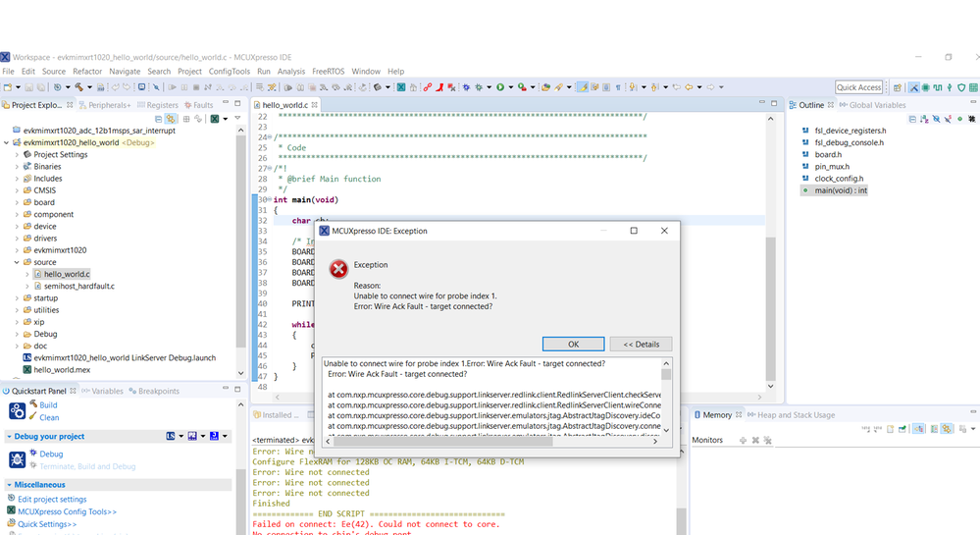Click the Back navigation arrow in the toolbar
The height and width of the screenshot is (535, 980).
click(689, 87)
